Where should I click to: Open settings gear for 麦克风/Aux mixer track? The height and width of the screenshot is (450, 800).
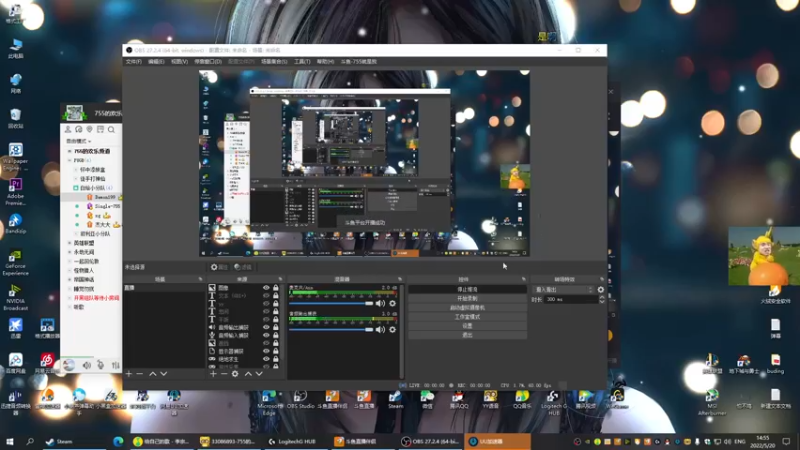pos(392,304)
